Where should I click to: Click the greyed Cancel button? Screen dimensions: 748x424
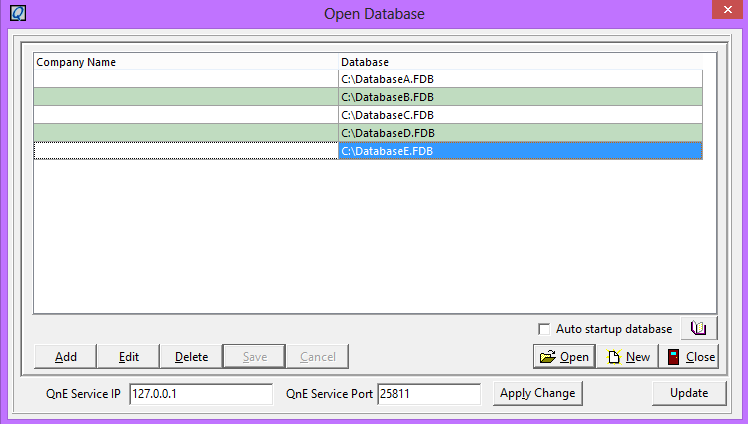coord(318,356)
